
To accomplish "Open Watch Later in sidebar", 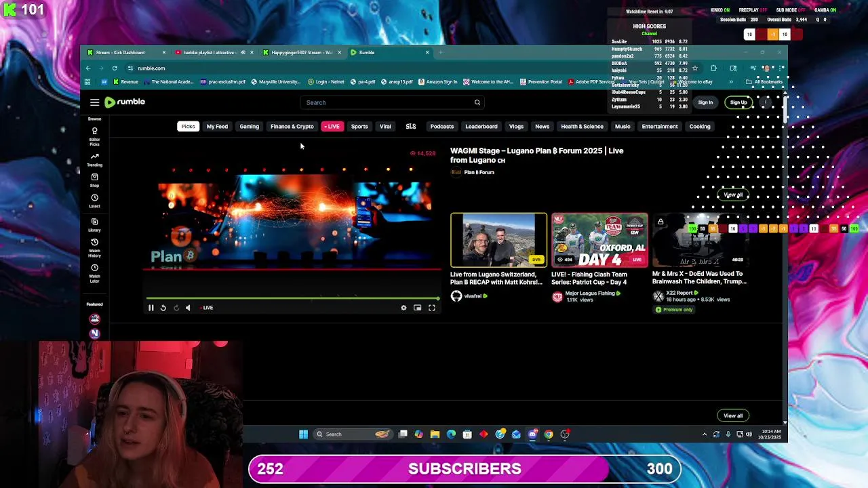I will coord(94,273).
